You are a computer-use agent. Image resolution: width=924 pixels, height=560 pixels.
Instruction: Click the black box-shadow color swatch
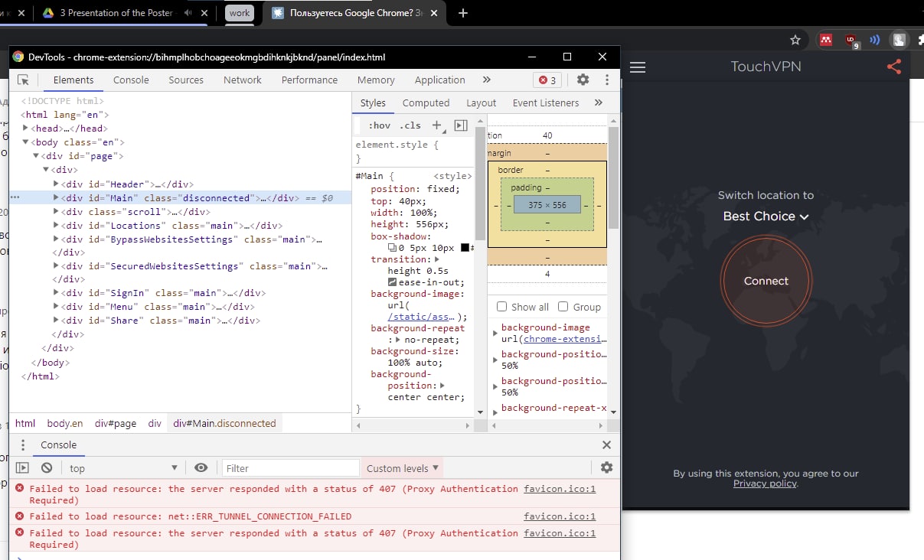pos(465,248)
